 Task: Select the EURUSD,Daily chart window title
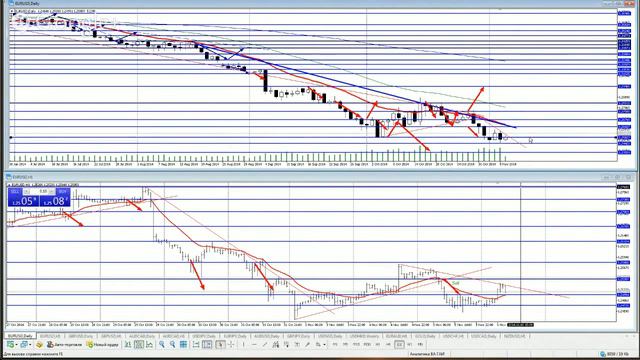pyautogui.click(x=27, y=4)
